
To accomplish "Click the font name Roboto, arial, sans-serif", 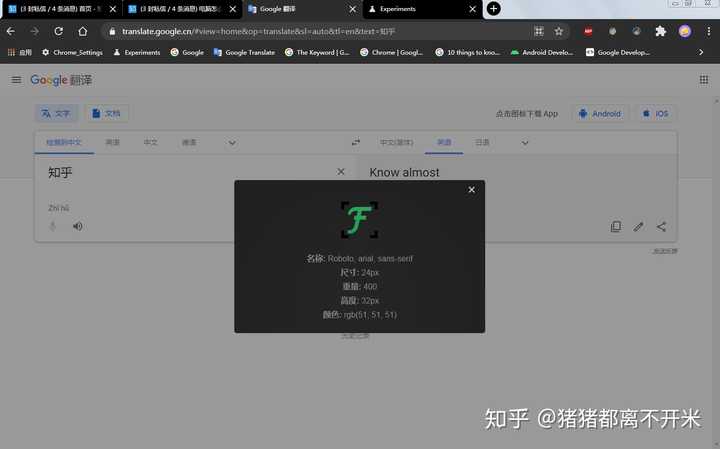I will (370, 258).
